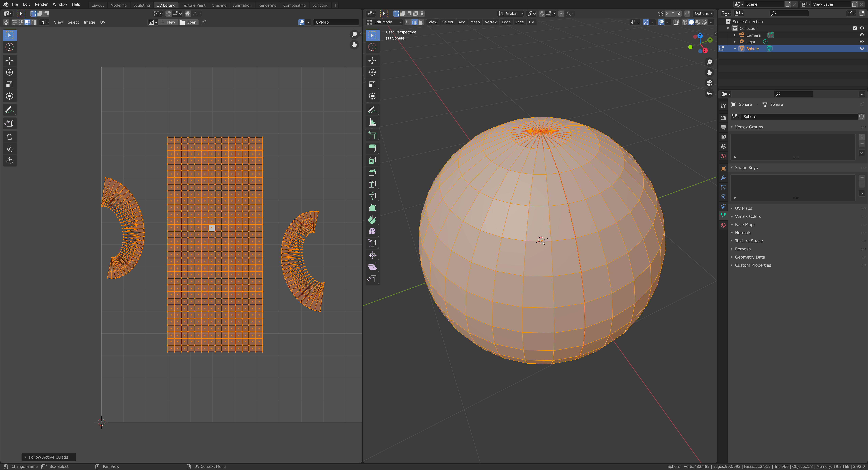Toggle camera view in 3D viewport
Image resolution: width=868 pixels, height=470 pixels.
[709, 83]
